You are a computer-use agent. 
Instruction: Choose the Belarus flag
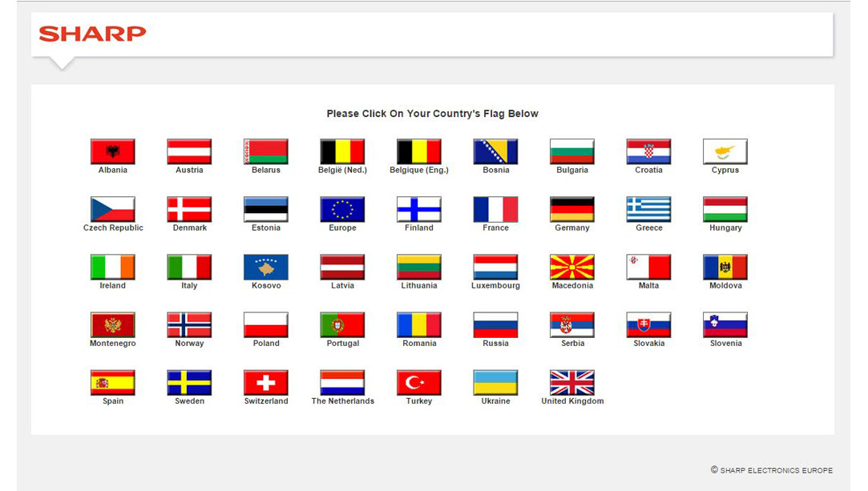266,151
